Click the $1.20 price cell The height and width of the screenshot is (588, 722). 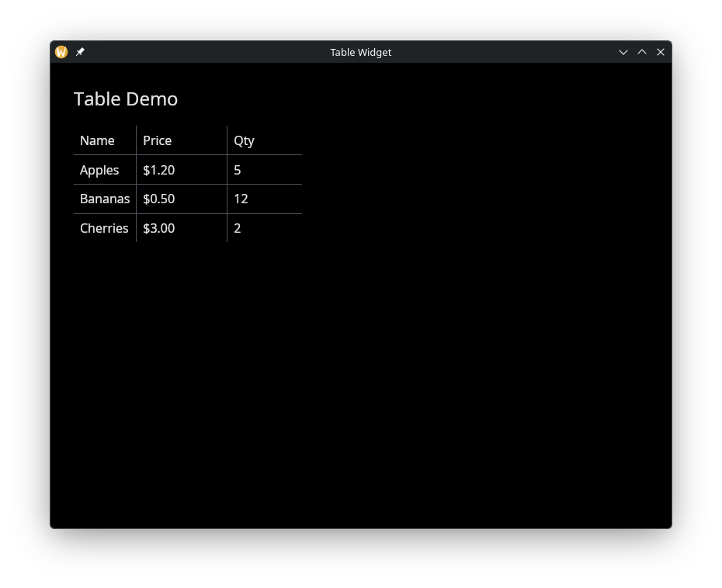158,170
